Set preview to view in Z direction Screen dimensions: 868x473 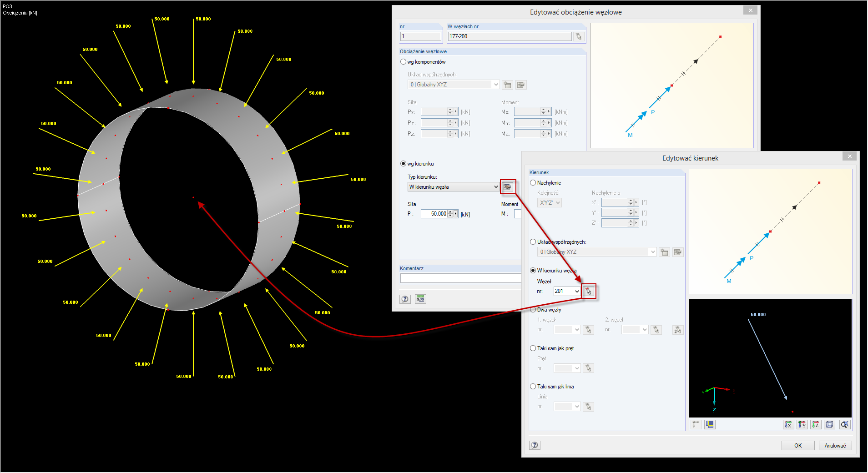pyautogui.click(x=816, y=424)
